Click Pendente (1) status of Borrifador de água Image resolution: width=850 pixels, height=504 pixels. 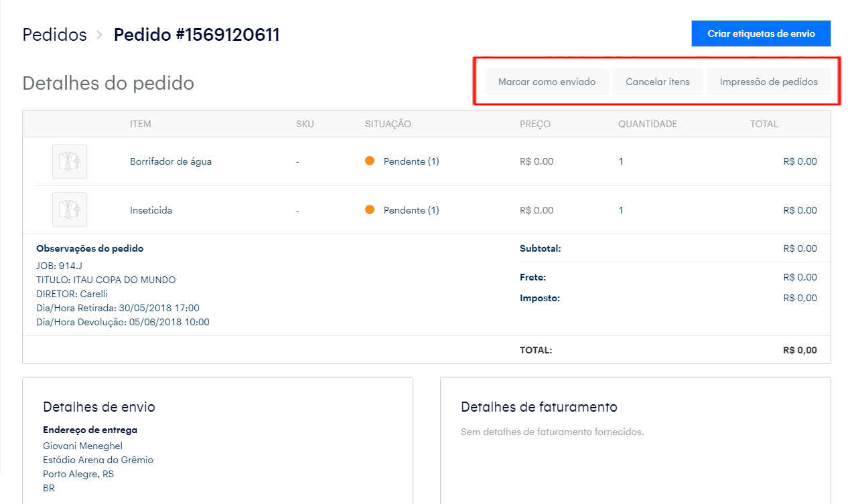(x=411, y=161)
